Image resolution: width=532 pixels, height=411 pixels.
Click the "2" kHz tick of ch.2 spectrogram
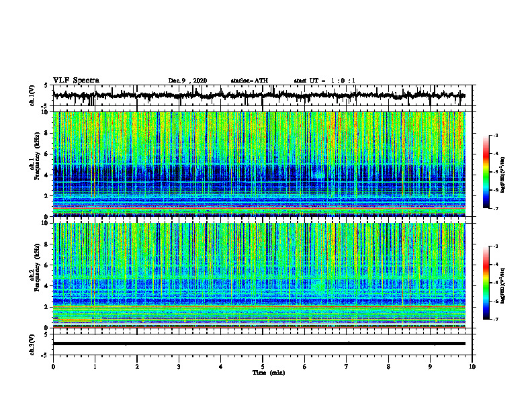pos(48,307)
